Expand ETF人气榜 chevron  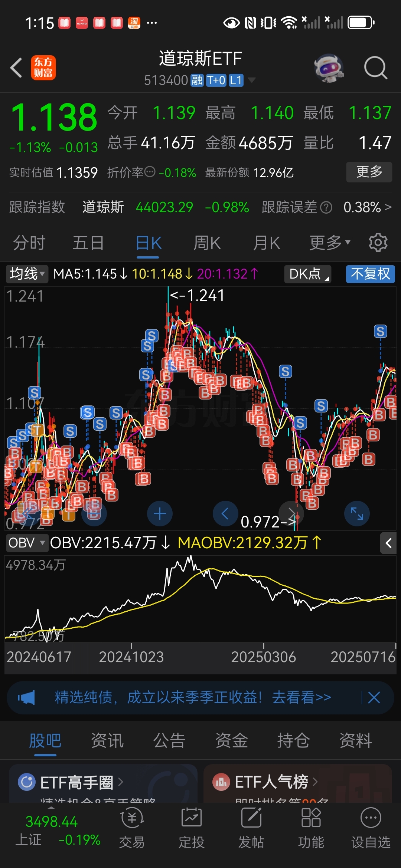(315, 782)
